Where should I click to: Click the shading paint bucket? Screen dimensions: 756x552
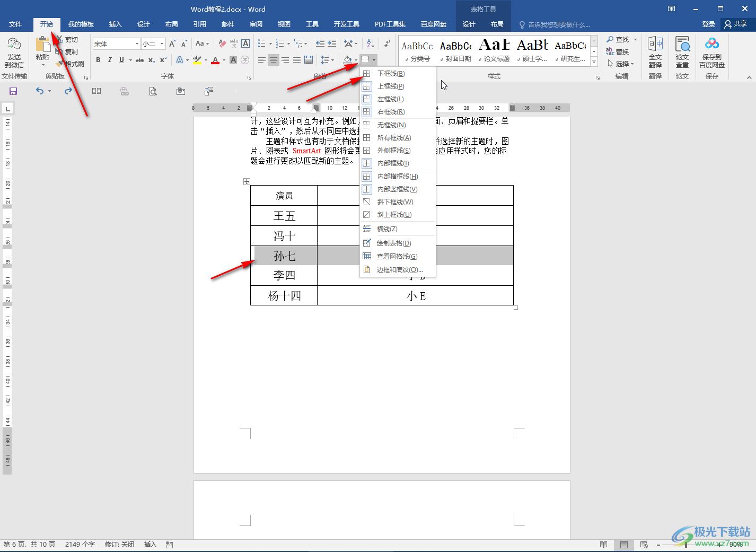[347, 60]
